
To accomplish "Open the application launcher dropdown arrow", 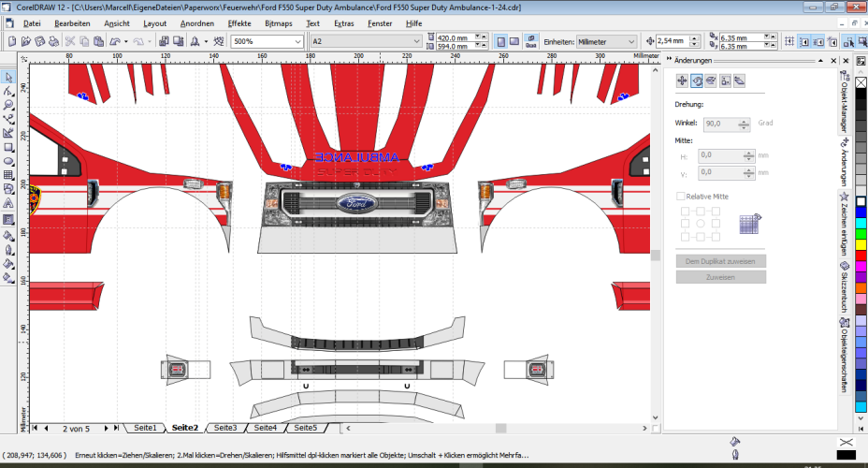I will tap(206, 41).
